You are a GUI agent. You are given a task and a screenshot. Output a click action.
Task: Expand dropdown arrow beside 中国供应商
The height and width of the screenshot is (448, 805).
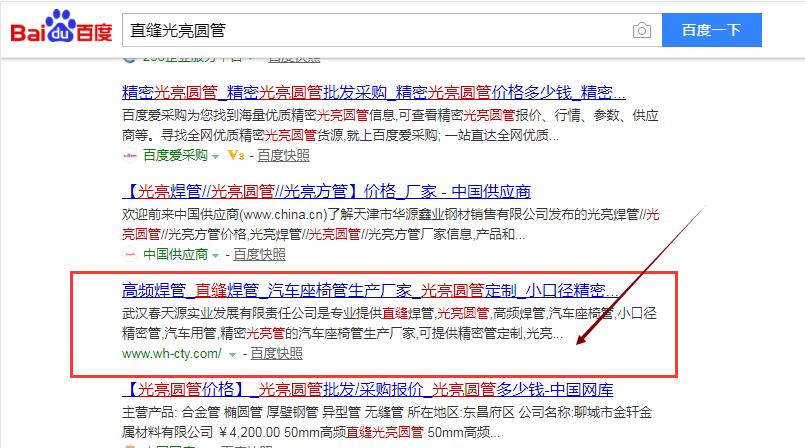coord(216,256)
